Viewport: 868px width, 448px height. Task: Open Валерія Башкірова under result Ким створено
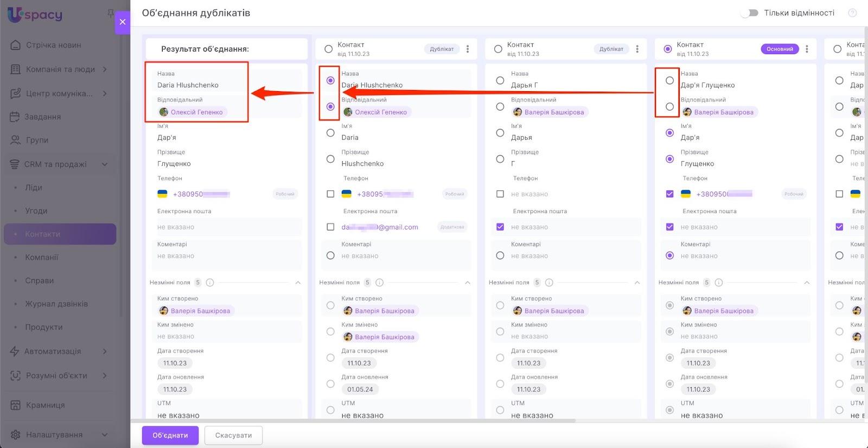(x=200, y=311)
